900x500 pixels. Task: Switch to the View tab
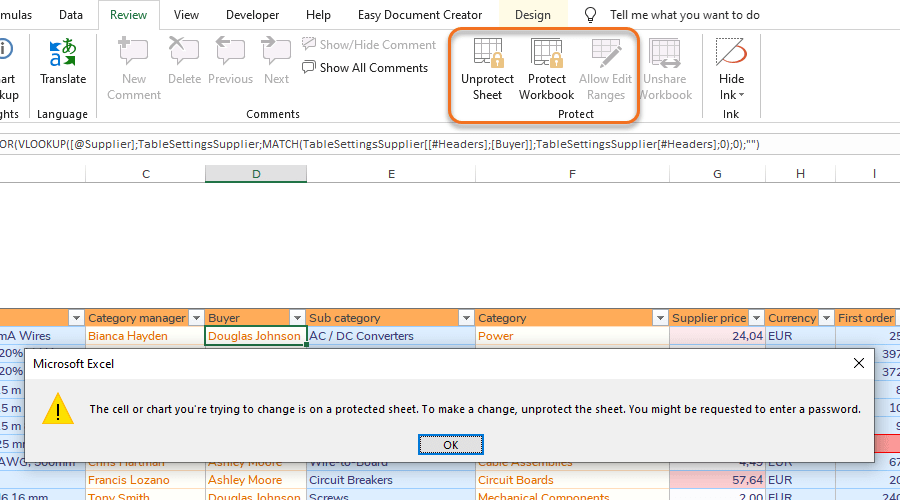click(187, 15)
